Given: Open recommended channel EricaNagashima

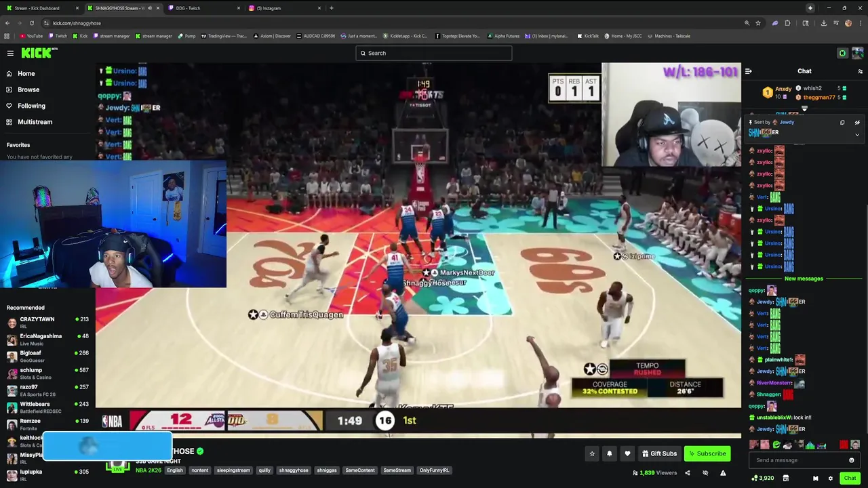Looking at the screenshot, I should [x=47, y=339].
